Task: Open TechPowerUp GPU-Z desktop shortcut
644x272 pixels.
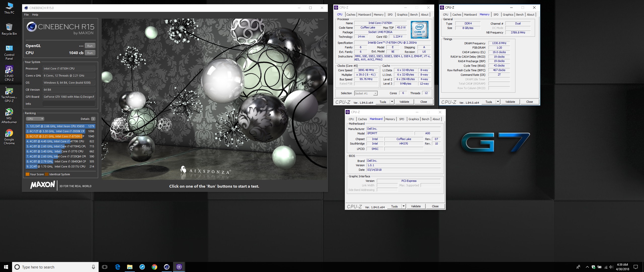Action: pos(9,95)
